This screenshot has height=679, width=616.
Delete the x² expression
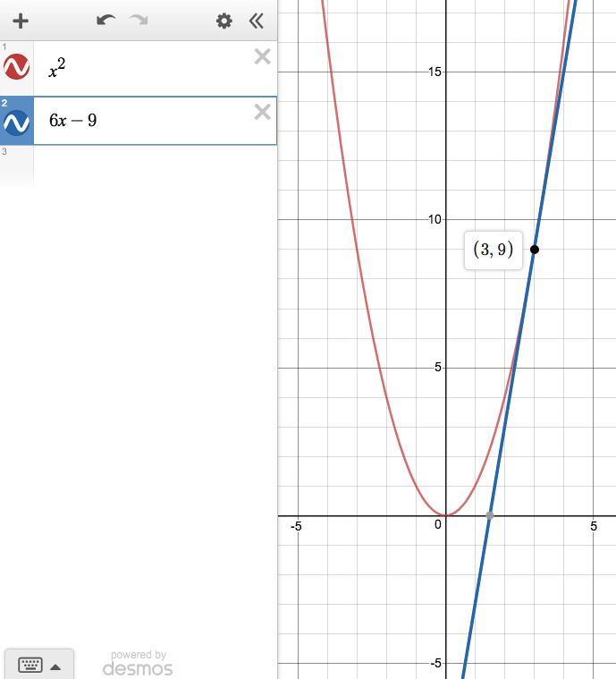(262, 56)
